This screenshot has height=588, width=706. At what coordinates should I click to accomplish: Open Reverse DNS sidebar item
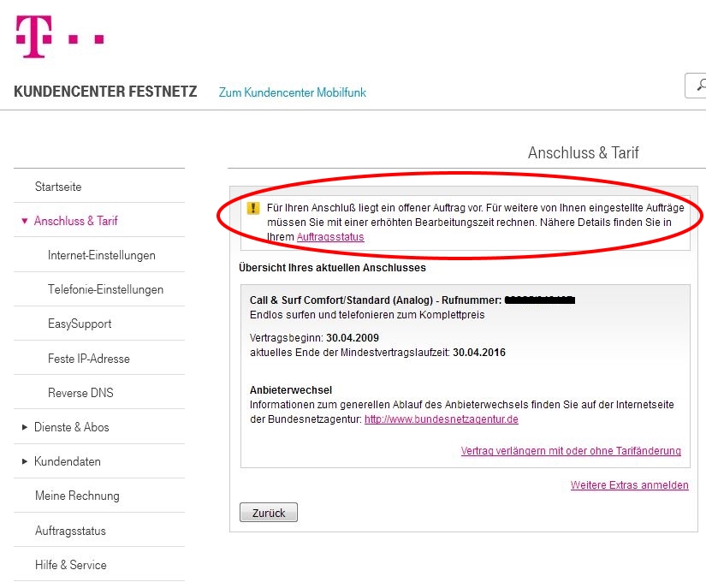pos(80,393)
